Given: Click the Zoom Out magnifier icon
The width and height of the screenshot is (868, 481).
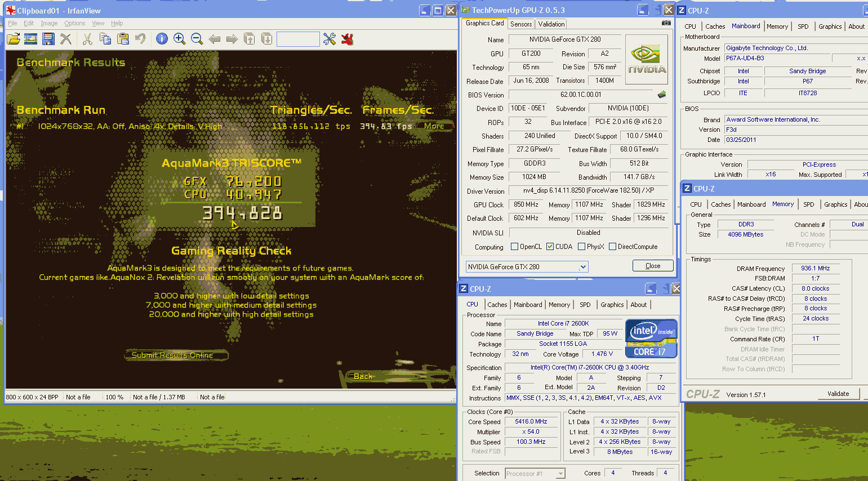Looking at the screenshot, I should (197, 39).
